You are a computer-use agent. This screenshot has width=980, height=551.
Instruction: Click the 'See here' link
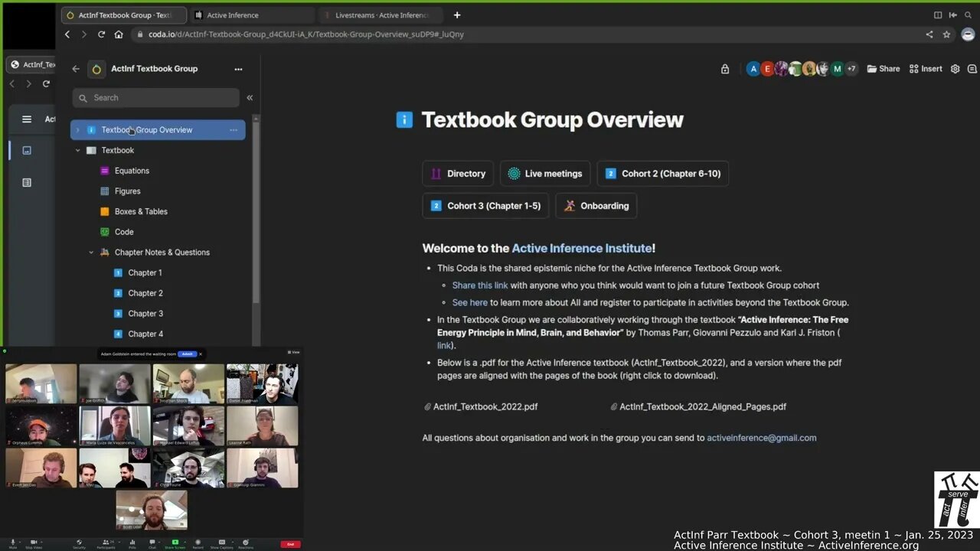coord(470,302)
